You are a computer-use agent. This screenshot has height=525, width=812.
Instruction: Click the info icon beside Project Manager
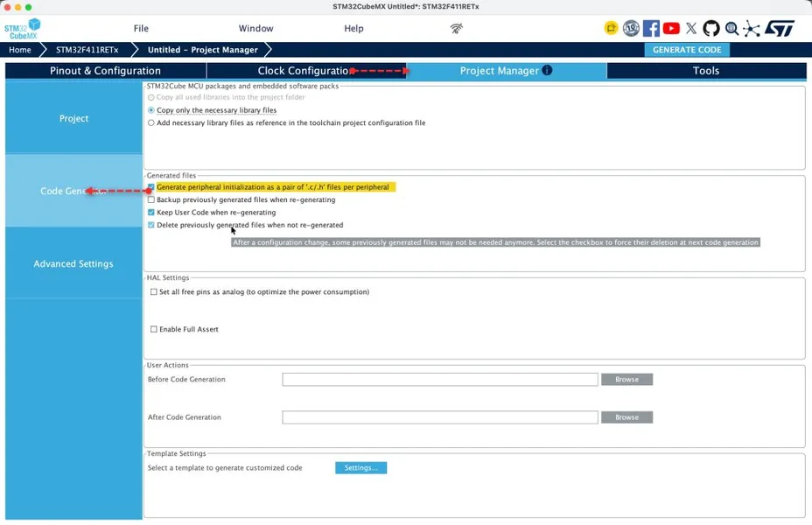pyautogui.click(x=547, y=70)
